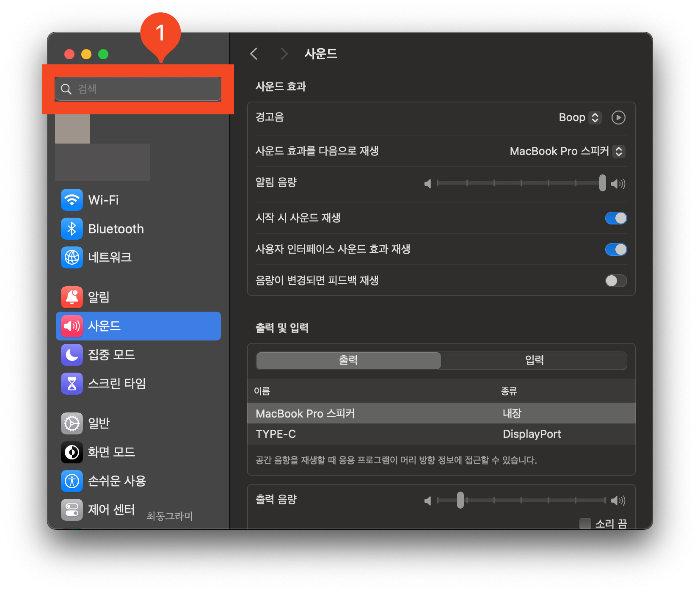
Task: Play the Boop alert sound preview
Action: [x=618, y=117]
